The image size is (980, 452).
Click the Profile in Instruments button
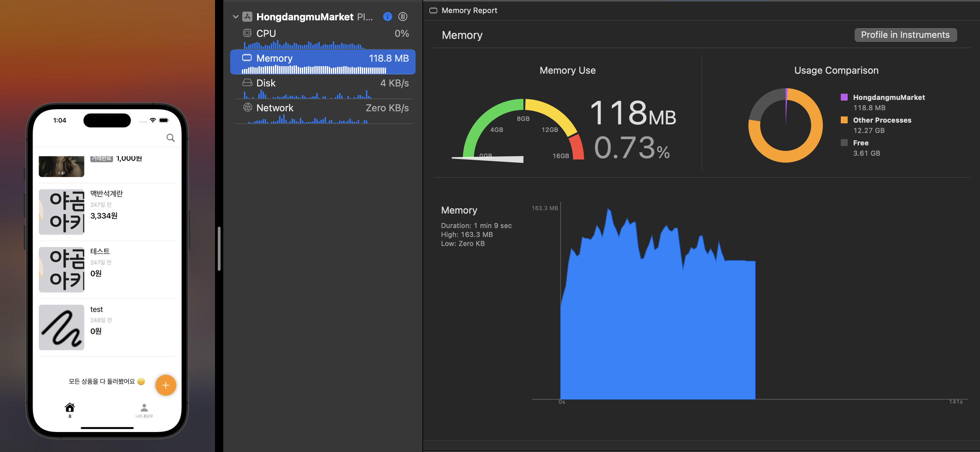pos(905,35)
